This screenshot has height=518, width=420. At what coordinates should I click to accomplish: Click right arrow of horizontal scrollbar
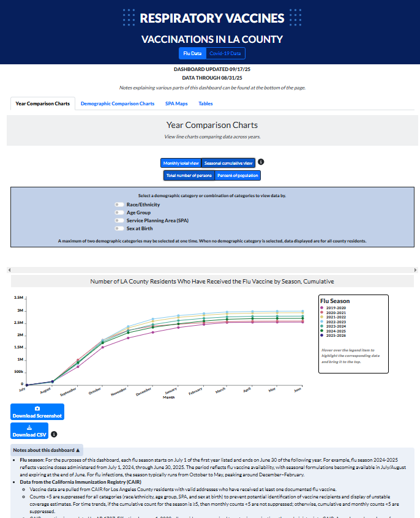[x=416, y=269]
